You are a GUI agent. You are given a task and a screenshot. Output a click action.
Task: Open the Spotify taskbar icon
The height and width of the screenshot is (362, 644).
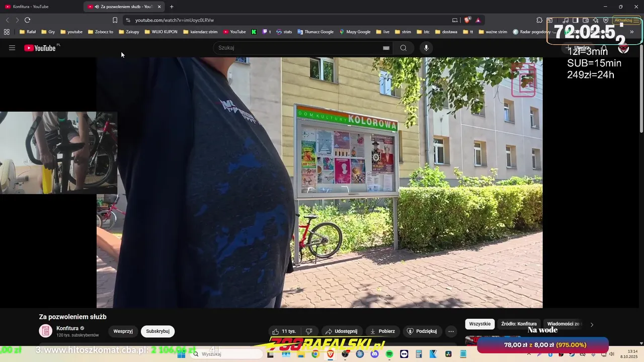(389, 354)
